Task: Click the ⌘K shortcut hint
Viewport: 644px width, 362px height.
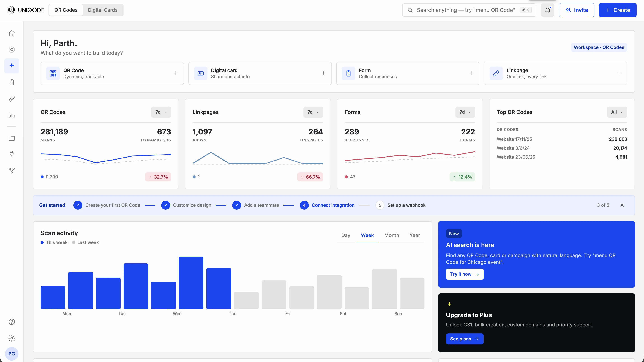Action: coord(525,10)
